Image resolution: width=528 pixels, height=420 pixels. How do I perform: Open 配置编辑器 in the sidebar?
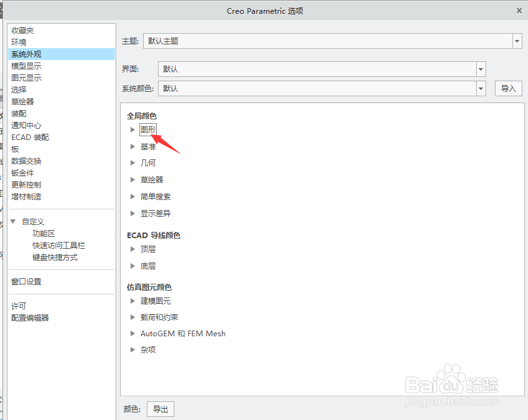pos(30,318)
